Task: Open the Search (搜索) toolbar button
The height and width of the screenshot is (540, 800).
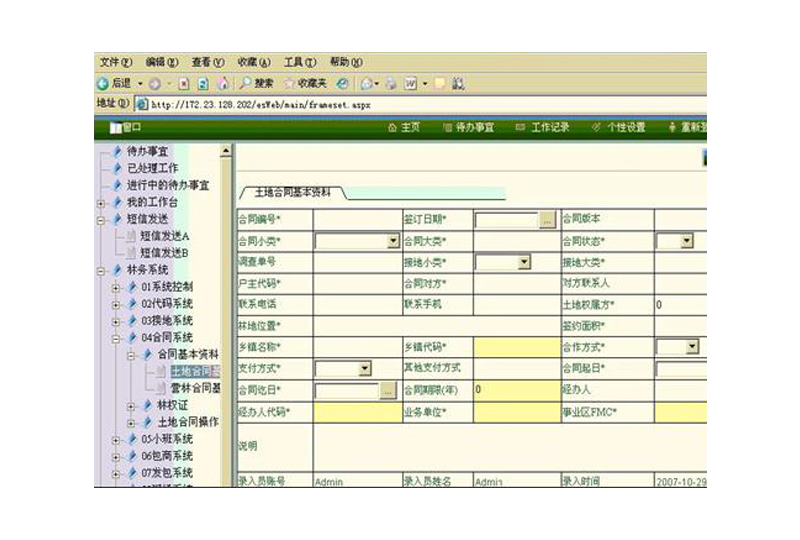Action: [257, 83]
